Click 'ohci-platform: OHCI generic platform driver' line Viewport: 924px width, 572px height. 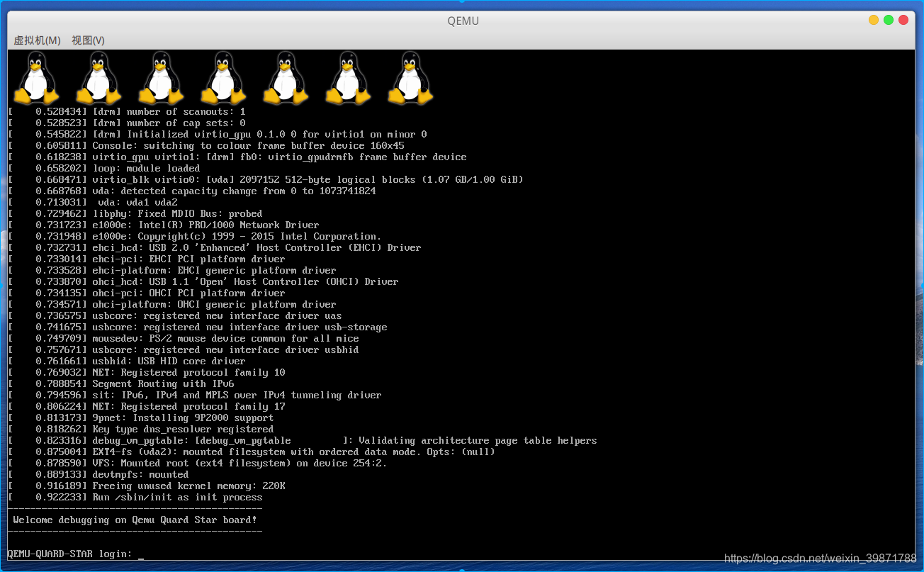pos(172,304)
